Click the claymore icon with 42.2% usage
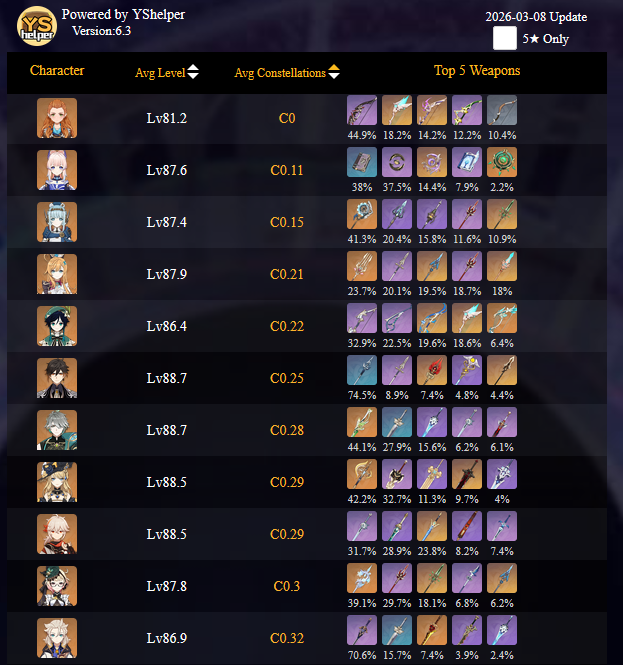Screen dimensions: 623x665 [x=362, y=474]
